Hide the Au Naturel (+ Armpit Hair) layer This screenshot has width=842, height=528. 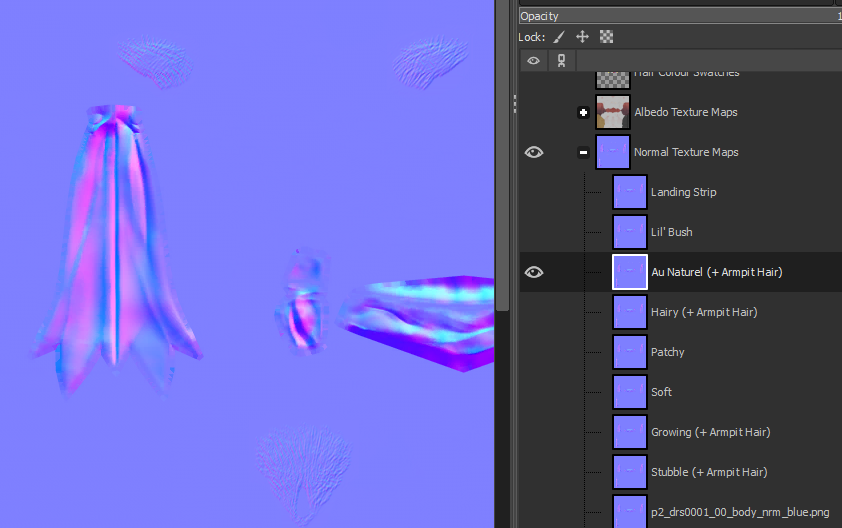(534, 272)
